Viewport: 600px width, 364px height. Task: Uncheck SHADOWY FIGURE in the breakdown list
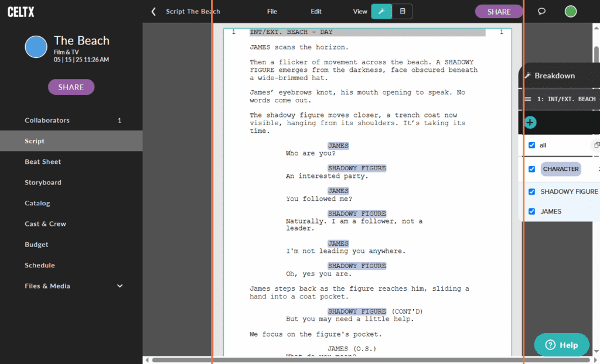pyautogui.click(x=532, y=191)
